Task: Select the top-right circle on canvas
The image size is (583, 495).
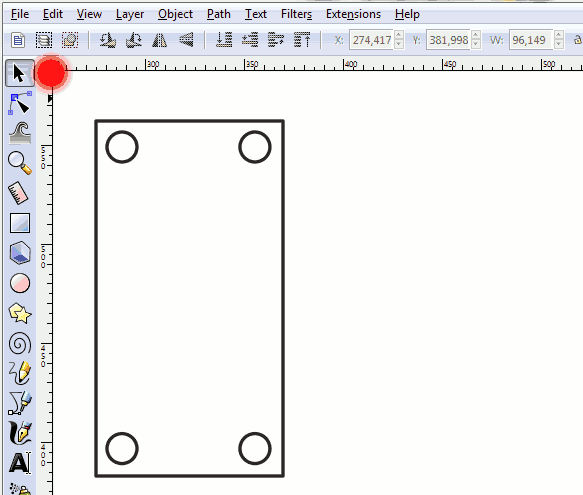Action: (255, 147)
